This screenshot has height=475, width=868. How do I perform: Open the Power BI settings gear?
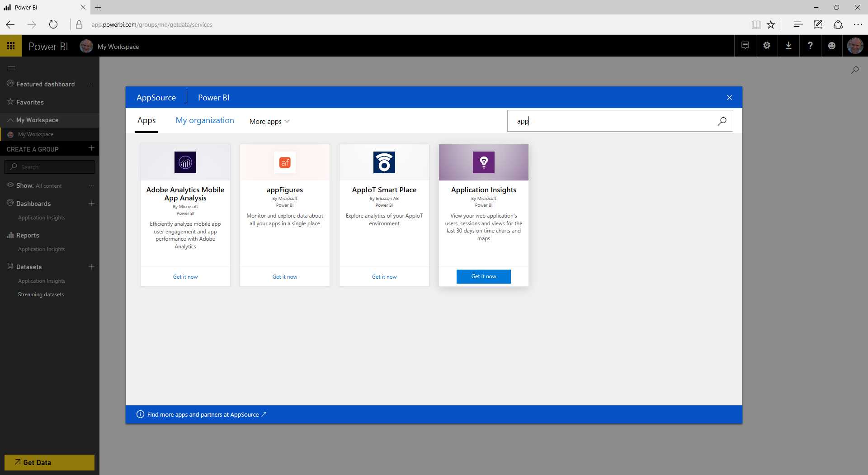point(767,45)
